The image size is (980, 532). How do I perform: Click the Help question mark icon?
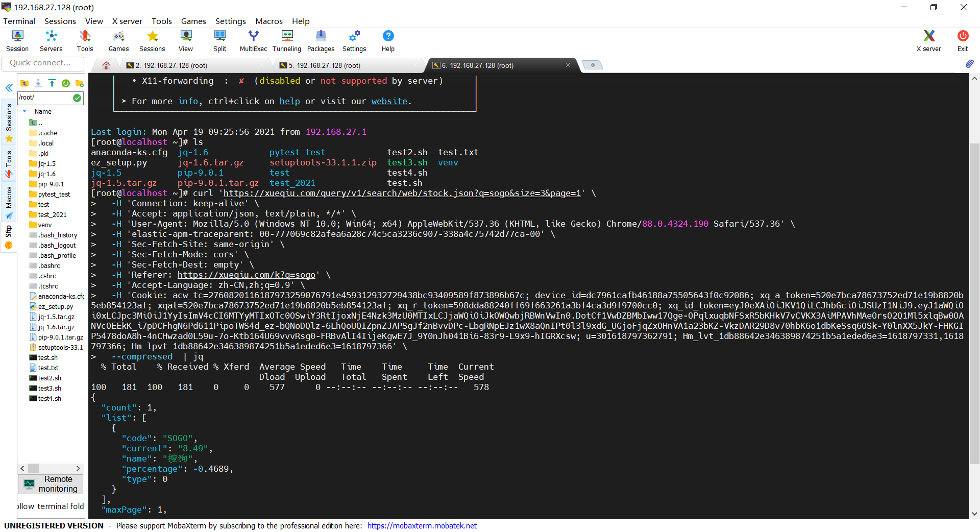[388, 41]
